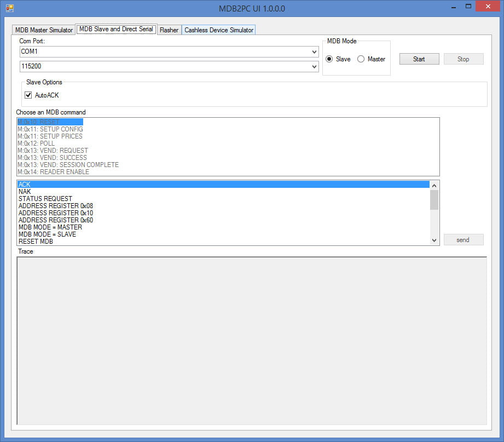Click the Stop button
The height and width of the screenshot is (442, 504).
[463, 59]
